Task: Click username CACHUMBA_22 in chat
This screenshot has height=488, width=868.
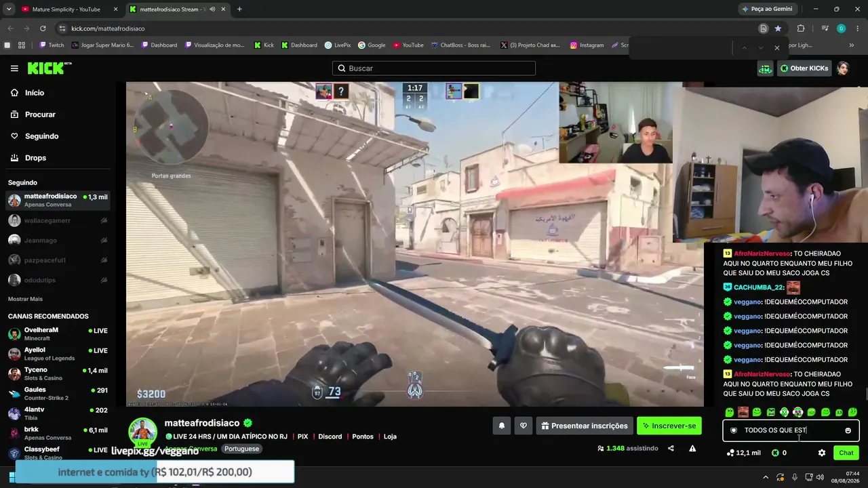Action: click(x=758, y=287)
